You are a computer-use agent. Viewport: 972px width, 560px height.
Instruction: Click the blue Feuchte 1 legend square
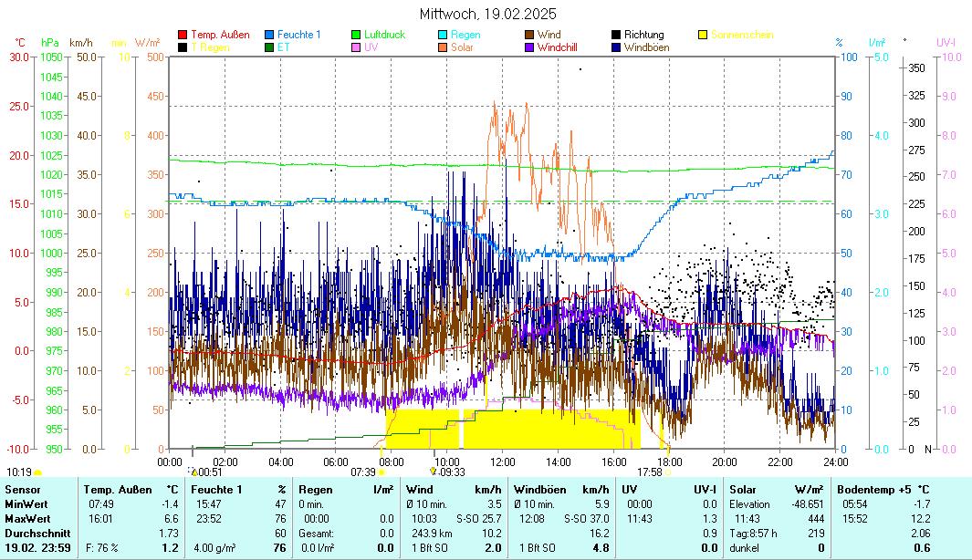[270, 35]
